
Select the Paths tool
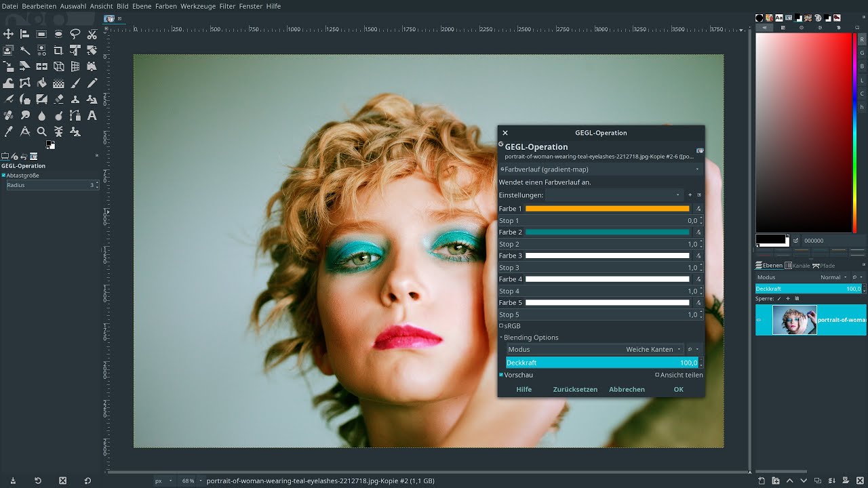(x=75, y=116)
